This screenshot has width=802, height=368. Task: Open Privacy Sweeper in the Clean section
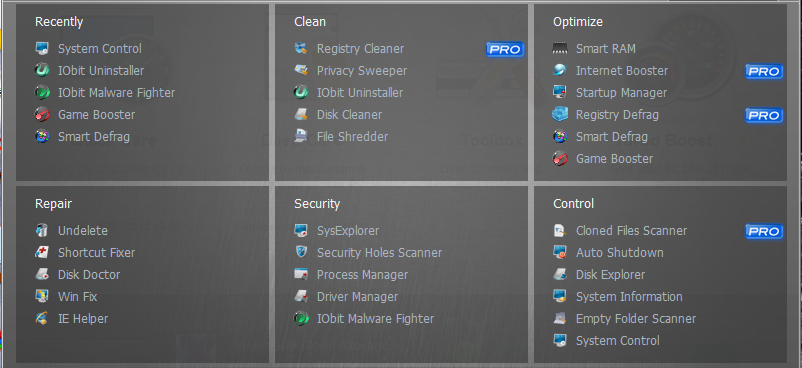(x=362, y=71)
